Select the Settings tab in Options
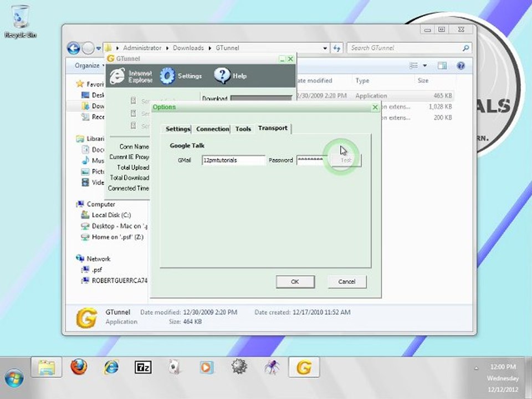The width and height of the screenshot is (532, 399). point(177,129)
